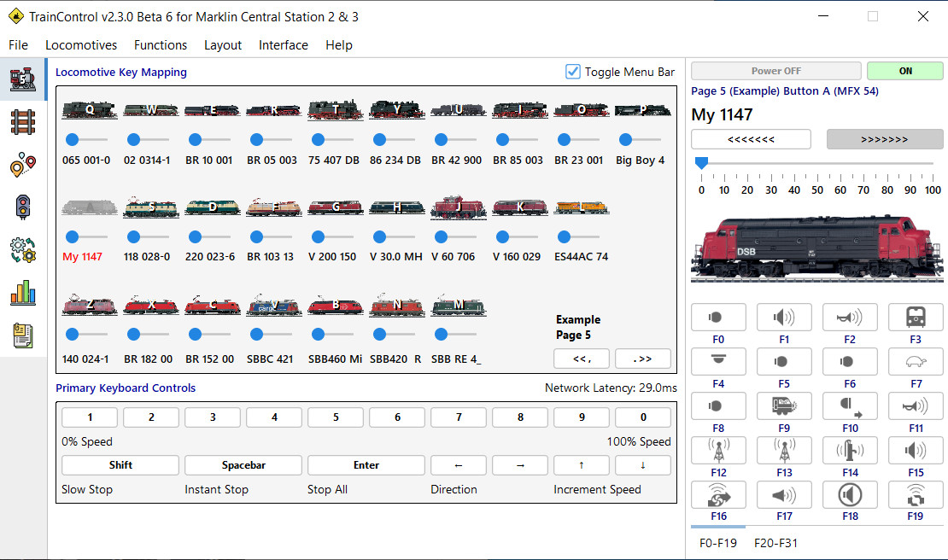The image size is (948, 560).
Task: Open the gears settings sidebar icon
Action: (23, 250)
